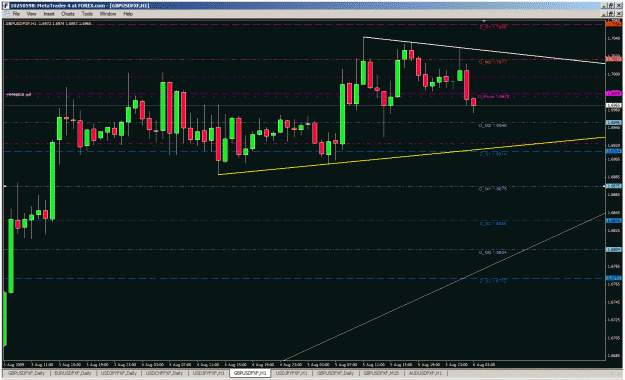The image size is (625, 380).
Task: Click the white current price tag on axis
Action: 613,105
